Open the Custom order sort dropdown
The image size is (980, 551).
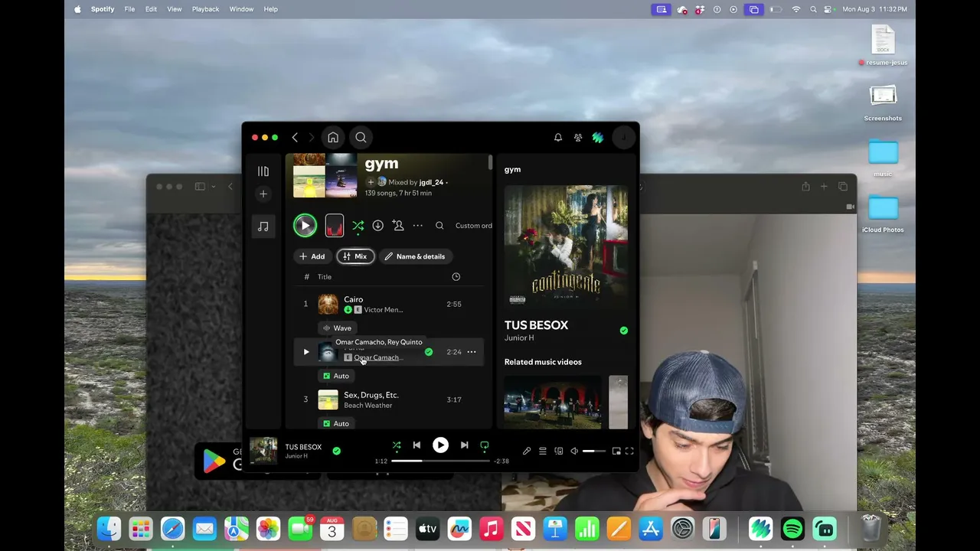pos(474,226)
